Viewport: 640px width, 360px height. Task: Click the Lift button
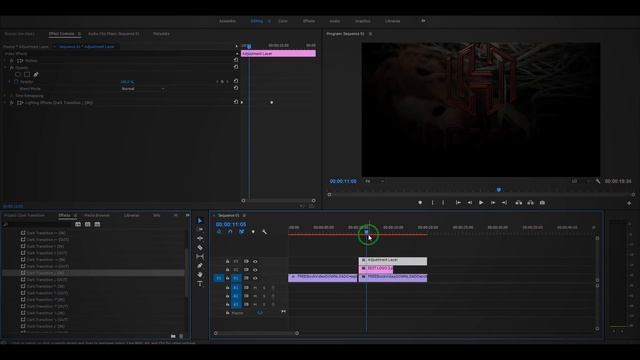(x=518, y=202)
